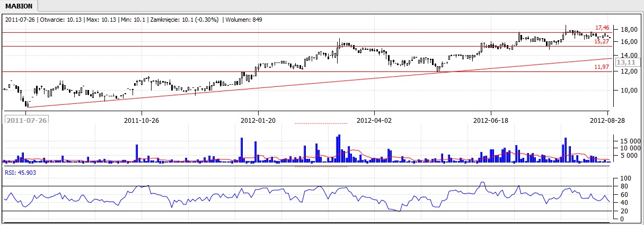Select the MABION chart tab
This screenshot has height=225, width=644.
pyautogui.click(x=19, y=6)
